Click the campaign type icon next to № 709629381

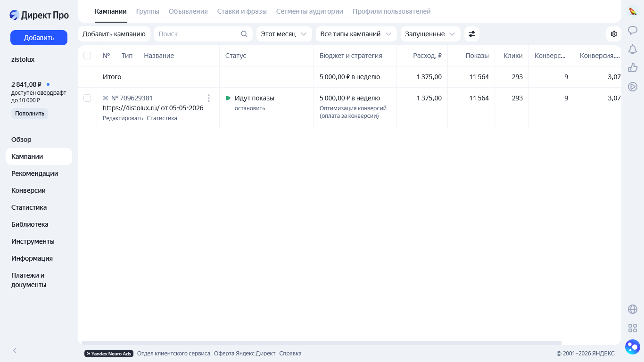coord(106,98)
